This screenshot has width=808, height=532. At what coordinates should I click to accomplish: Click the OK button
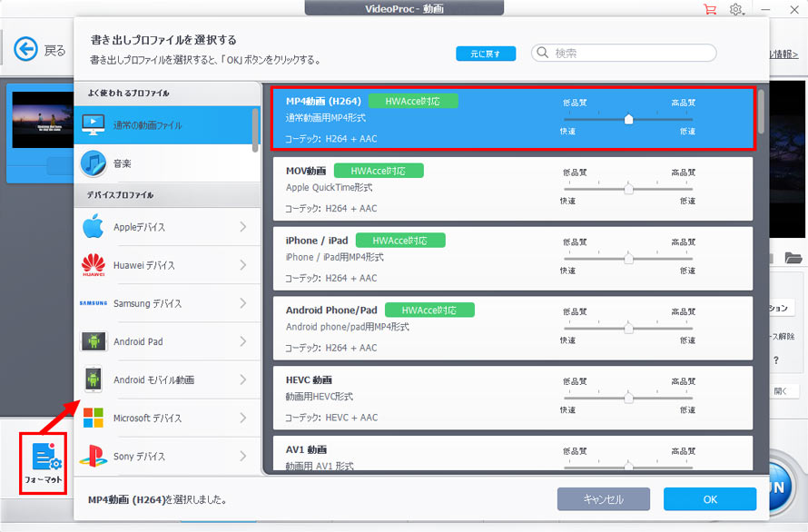710,499
